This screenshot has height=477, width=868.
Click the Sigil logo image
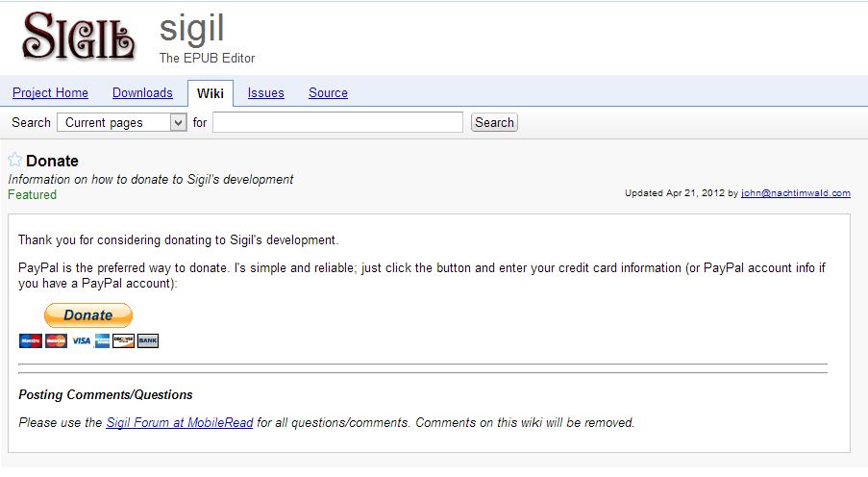coord(78,36)
